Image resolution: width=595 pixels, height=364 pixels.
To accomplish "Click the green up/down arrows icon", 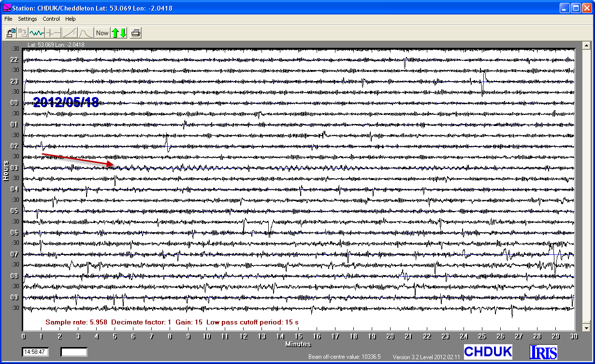I will pyautogui.click(x=119, y=33).
